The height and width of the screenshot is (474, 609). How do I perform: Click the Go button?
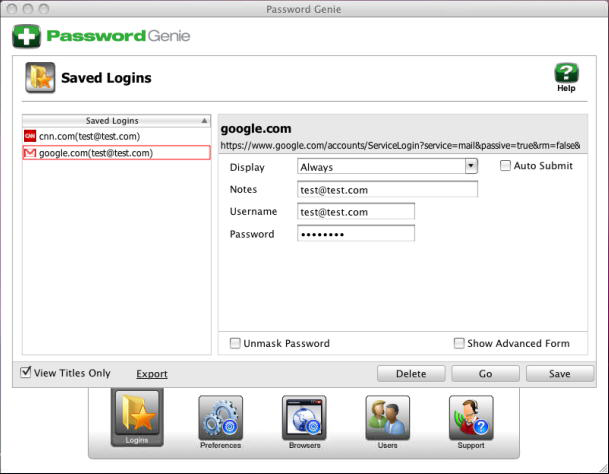(x=485, y=374)
